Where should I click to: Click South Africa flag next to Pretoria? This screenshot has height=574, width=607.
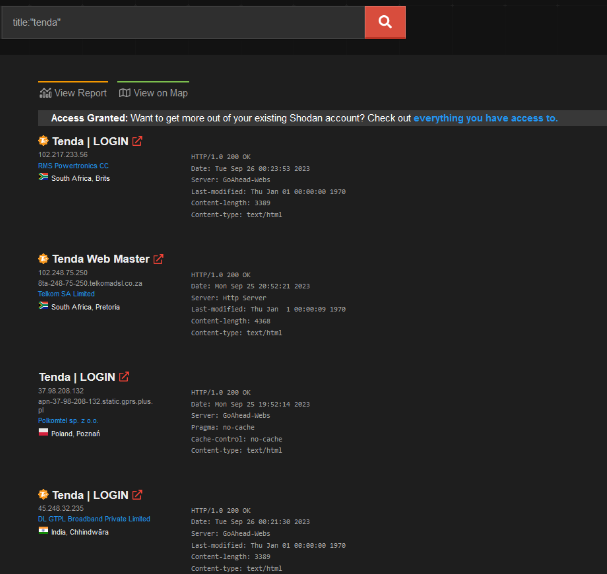(x=43, y=305)
